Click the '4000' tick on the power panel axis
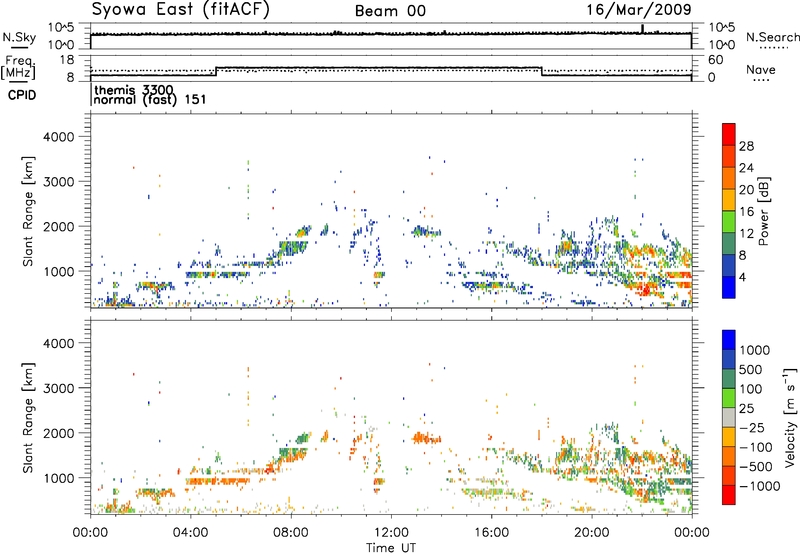Screen dimensions: 800x554 (x=59, y=137)
